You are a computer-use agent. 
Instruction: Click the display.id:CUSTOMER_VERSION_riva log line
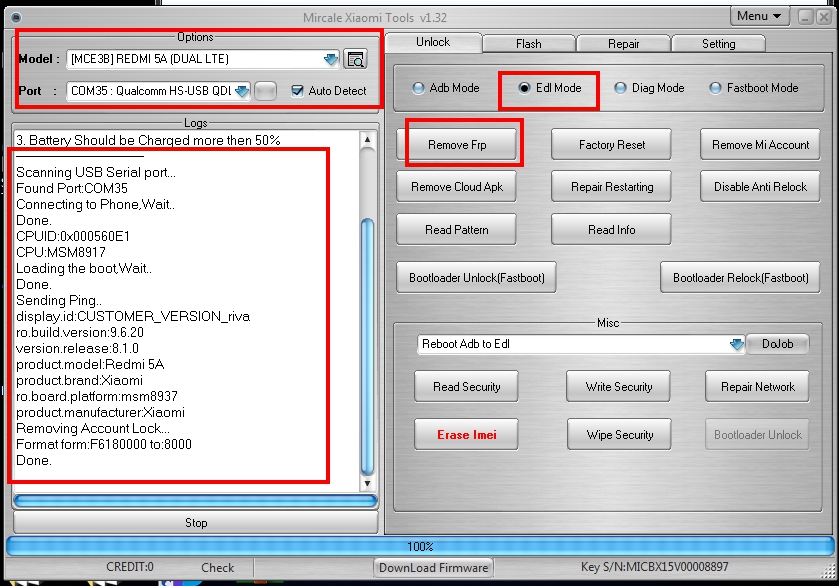point(133,316)
